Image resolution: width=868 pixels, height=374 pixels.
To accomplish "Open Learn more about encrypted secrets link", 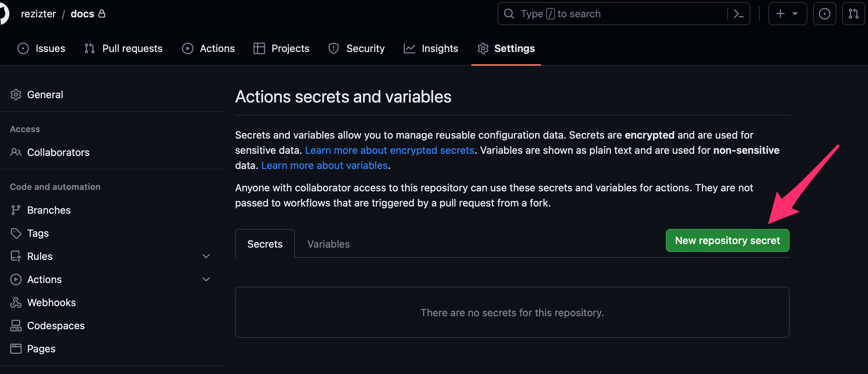I will [x=390, y=150].
